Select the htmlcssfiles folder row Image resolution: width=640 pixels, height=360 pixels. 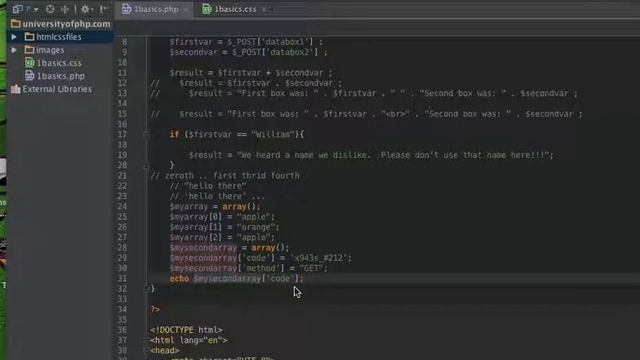[x=60, y=37]
